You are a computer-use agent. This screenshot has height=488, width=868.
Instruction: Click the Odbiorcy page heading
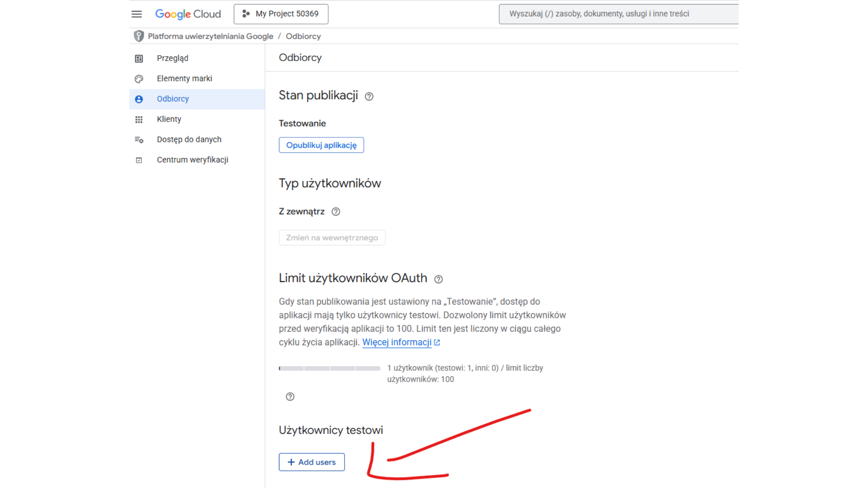pyautogui.click(x=300, y=58)
